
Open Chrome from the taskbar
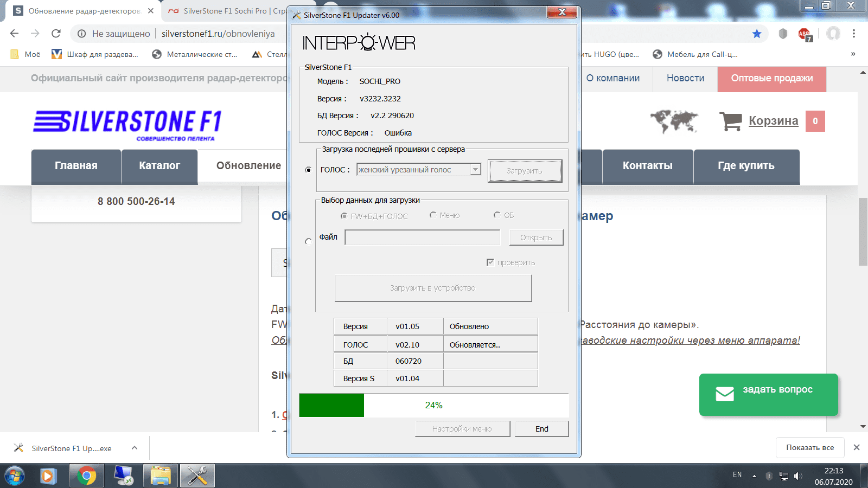click(x=86, y=476)
